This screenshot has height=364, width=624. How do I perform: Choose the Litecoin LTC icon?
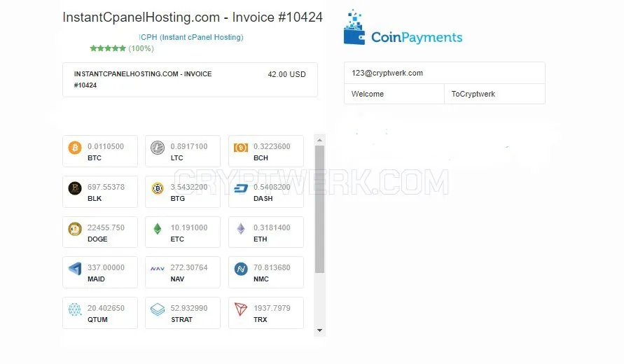tap(158, 148)
